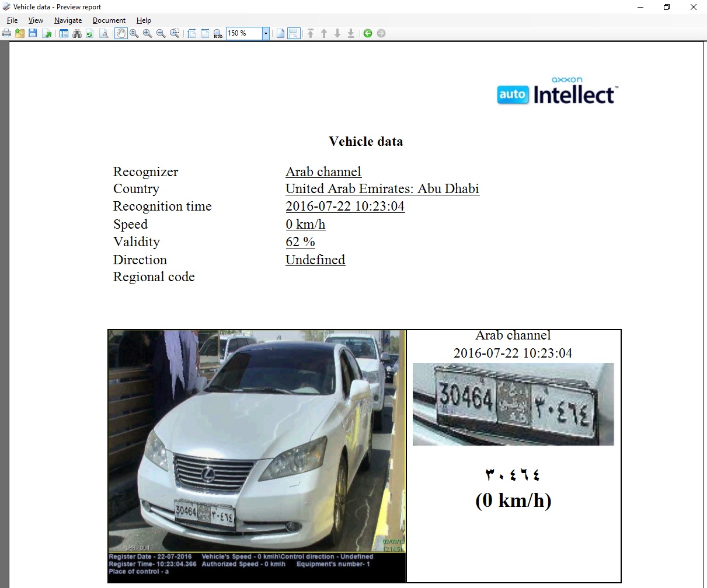The width and height of the screenshot is (707, 588).
Task: Click the Open file folder icon
Action: point(20,33)
